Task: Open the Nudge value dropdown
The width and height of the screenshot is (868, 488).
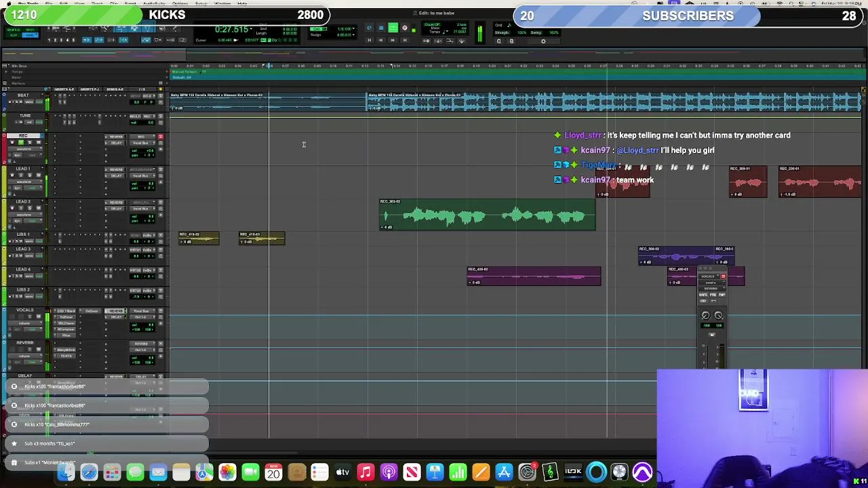Action: 353,35
